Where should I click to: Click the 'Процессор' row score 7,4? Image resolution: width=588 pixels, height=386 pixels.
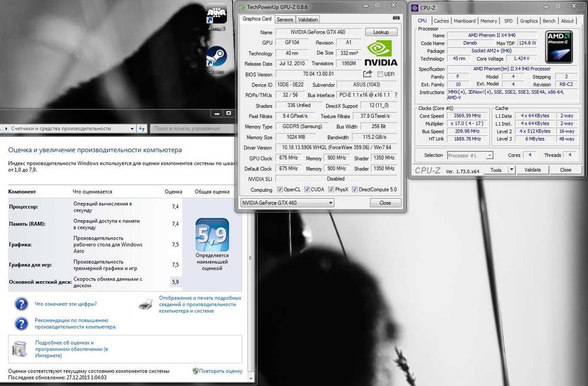175,207
